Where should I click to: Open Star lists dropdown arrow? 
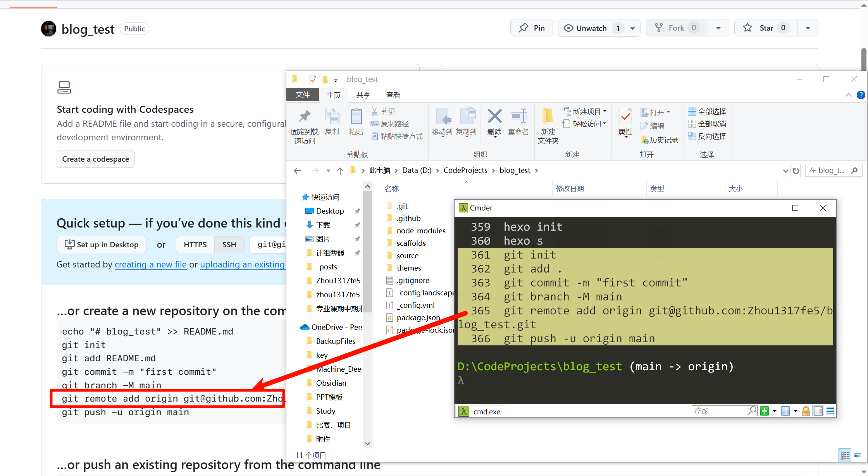[808, 28]
